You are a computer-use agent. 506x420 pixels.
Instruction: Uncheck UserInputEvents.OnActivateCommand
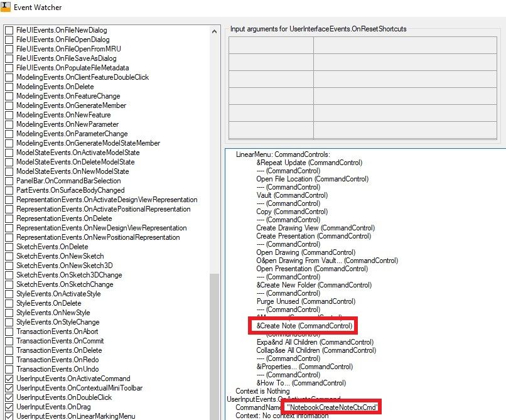pos(9,379)
